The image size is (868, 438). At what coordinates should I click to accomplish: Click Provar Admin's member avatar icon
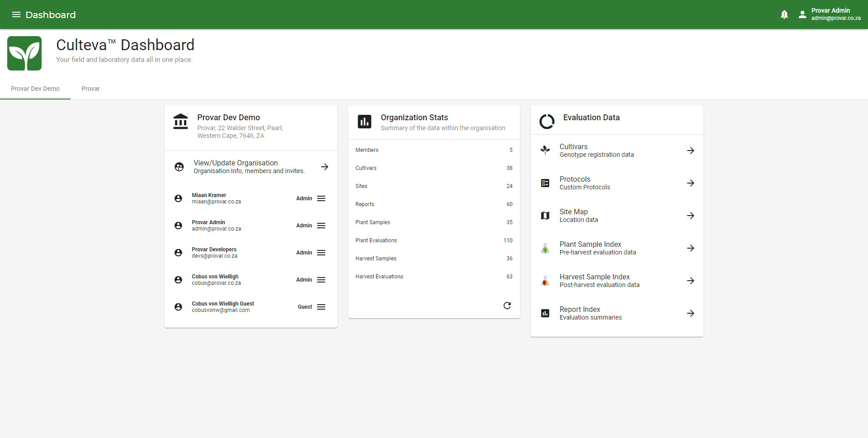[x=178, y=226]
